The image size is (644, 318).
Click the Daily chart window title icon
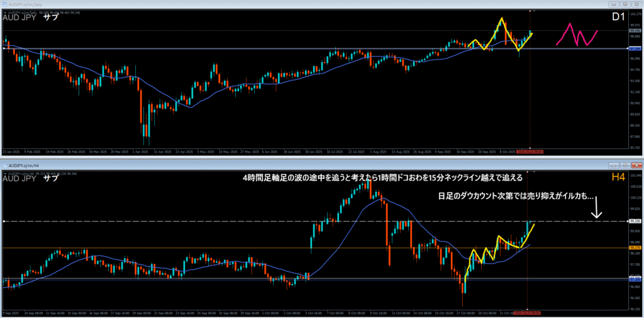[x=4, y=4]
